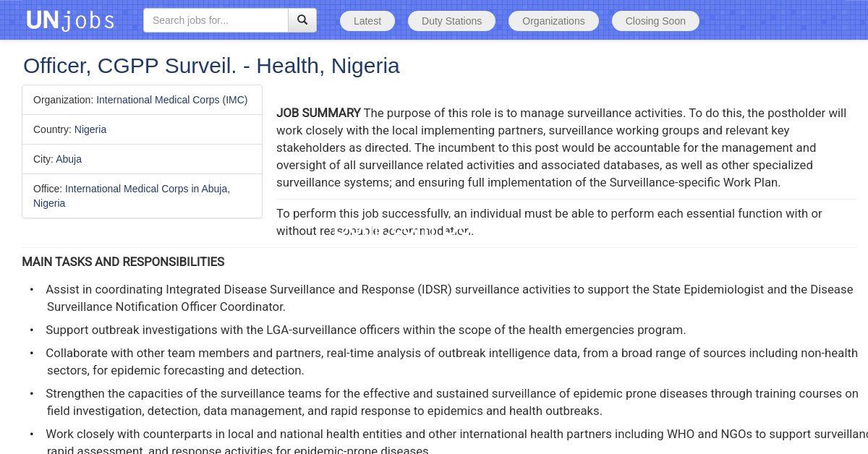
Task: Click the 'To perform this job successfully' paragraph
Action: point(549,213)
